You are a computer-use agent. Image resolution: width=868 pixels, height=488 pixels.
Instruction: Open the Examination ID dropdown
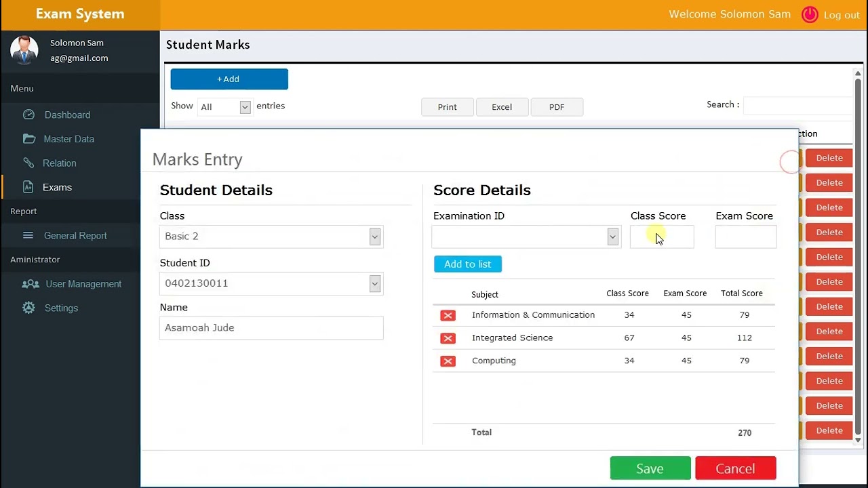click(526, 237)
